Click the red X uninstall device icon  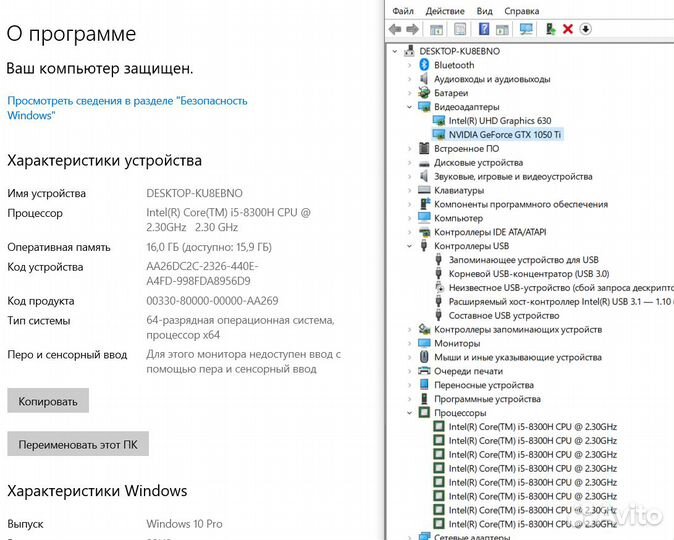point(568,29)
